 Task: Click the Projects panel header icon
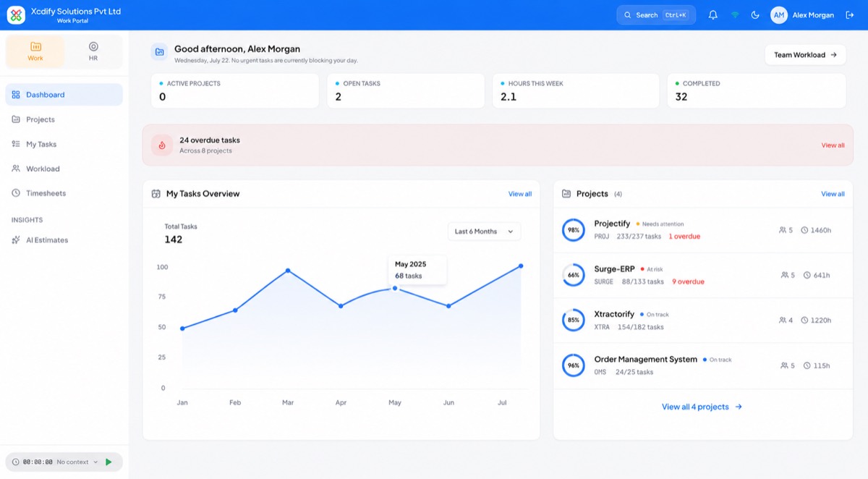pos(567,194)
